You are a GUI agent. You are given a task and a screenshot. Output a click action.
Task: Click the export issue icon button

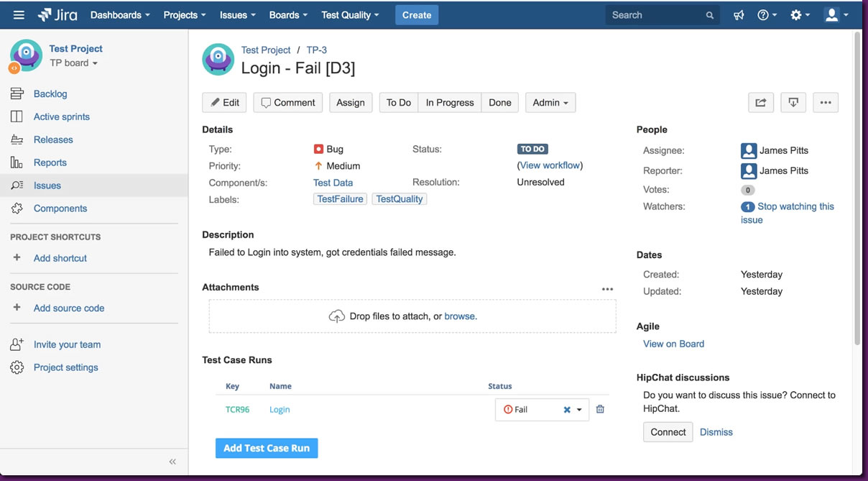793,103
